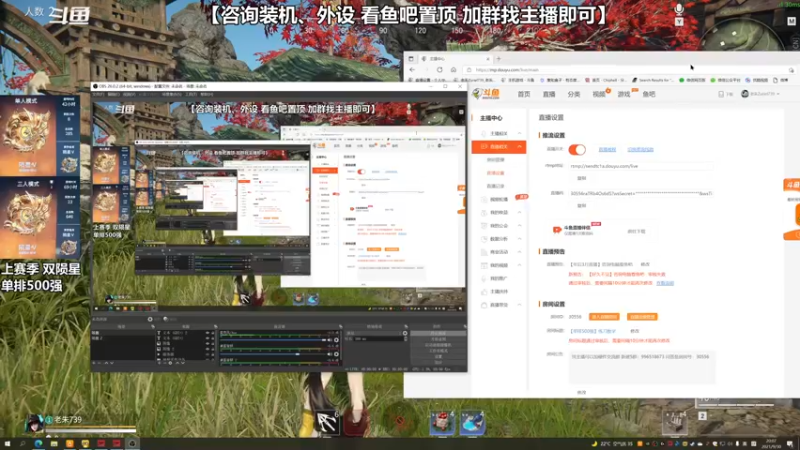Image resolution: width=800 pixels, height=450 pixels.
Task: Move source down in OBS sources list
Action: tap(183, 363)
